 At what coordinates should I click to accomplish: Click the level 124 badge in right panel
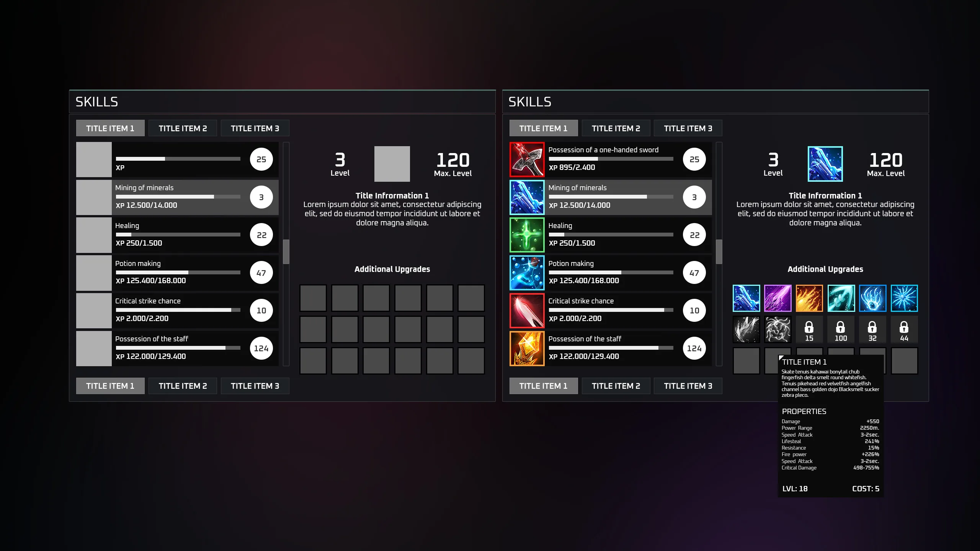[694, 348]
